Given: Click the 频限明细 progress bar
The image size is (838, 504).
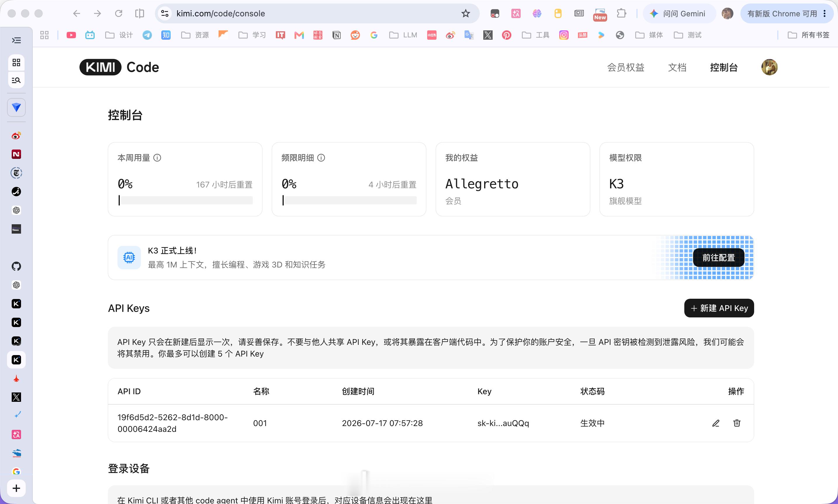Looking at the screenshot, I should [349, 200].
